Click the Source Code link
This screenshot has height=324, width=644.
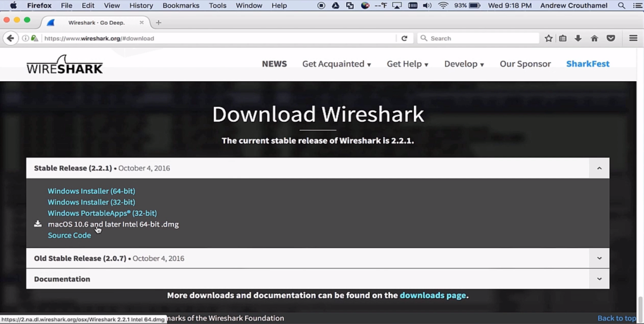click(x=69, y=236)
